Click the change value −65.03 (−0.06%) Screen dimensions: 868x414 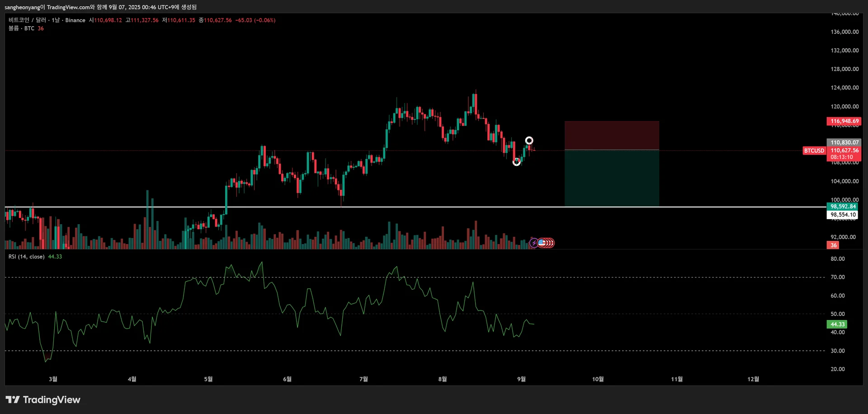click(x=255, y=20)
